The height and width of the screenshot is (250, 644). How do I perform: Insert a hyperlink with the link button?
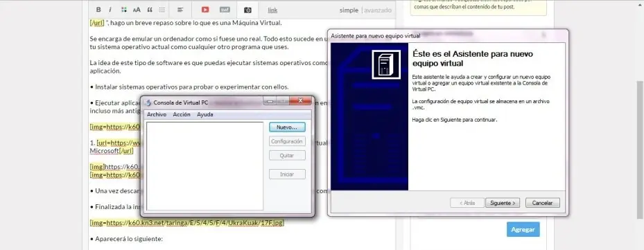[x=272, y=10]
